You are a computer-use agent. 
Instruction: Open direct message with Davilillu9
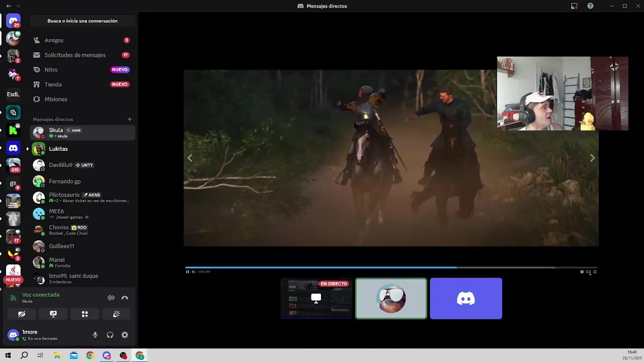coord(82,165)
